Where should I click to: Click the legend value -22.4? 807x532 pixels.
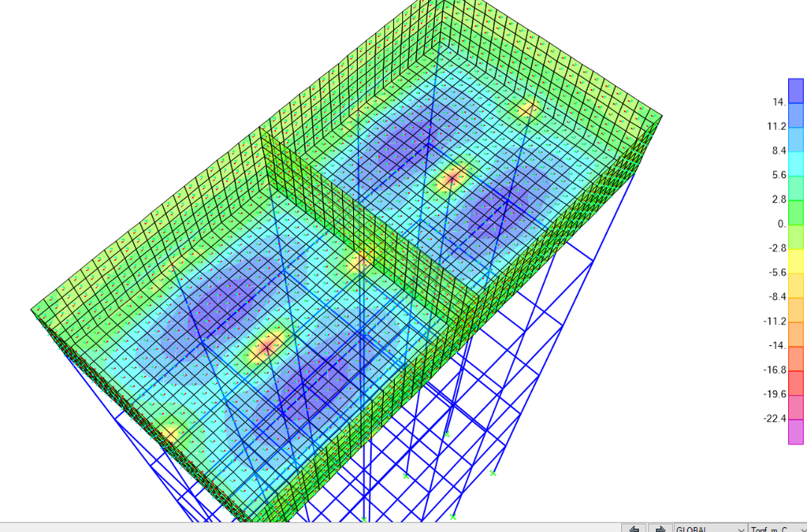coord(775,419)
